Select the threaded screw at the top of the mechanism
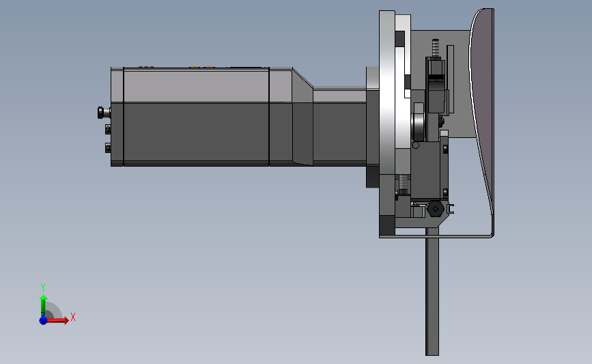Image resolution: width=592 pixels, height=364 pixels. coord(436,48)
